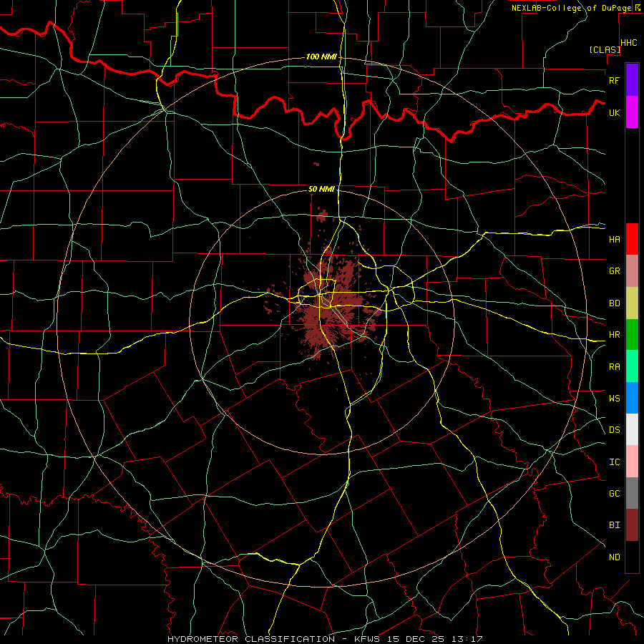Click the ND legend label
This screenshot has width=644, height=644.
coord(614,557)
